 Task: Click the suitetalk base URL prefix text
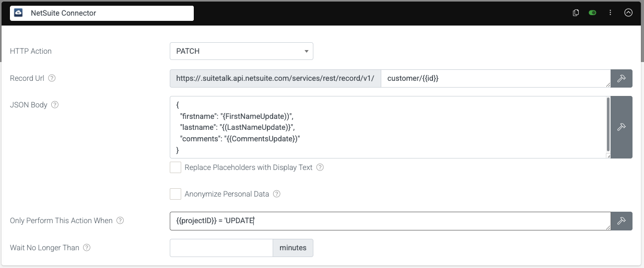(275, 78)
